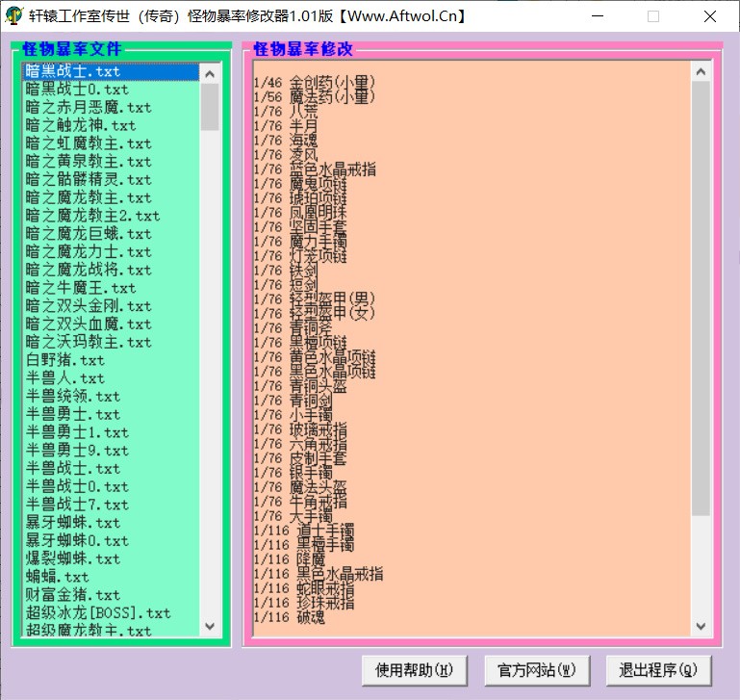Select 暴牙蜘蛛.txt file
The image size is (740, 700).
coord(111,524)
